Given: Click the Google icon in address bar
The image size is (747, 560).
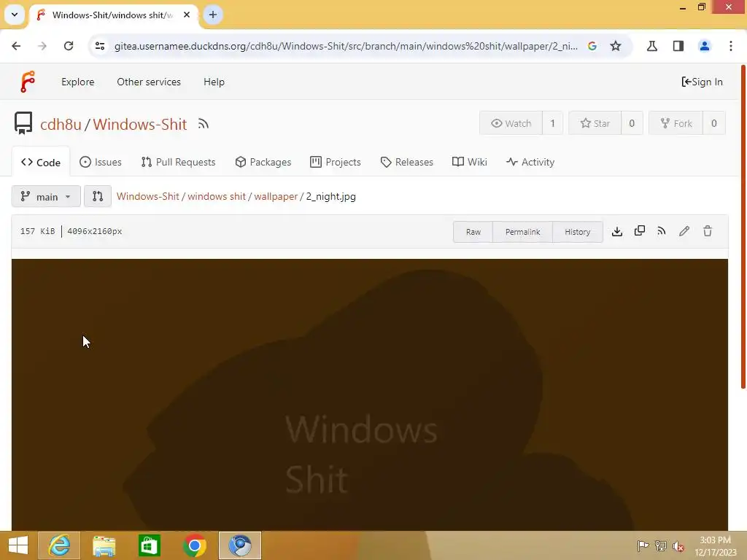Looking at the screenshot, I should tap(592, 46).
